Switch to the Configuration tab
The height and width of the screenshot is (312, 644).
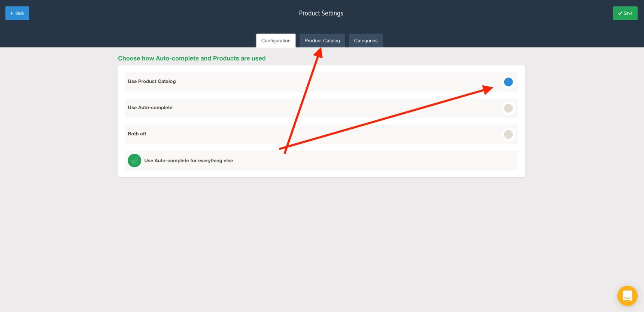pos(276,41)
